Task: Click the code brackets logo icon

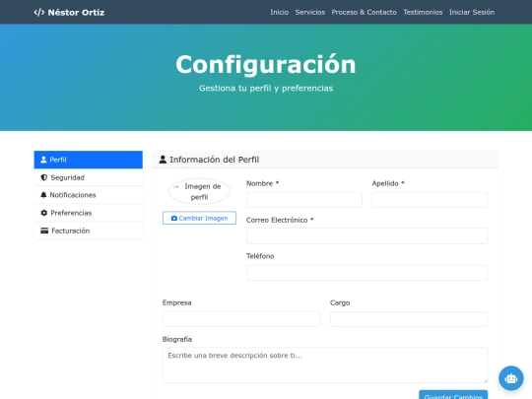Action: pyautogui.click(x=39, y=13)
